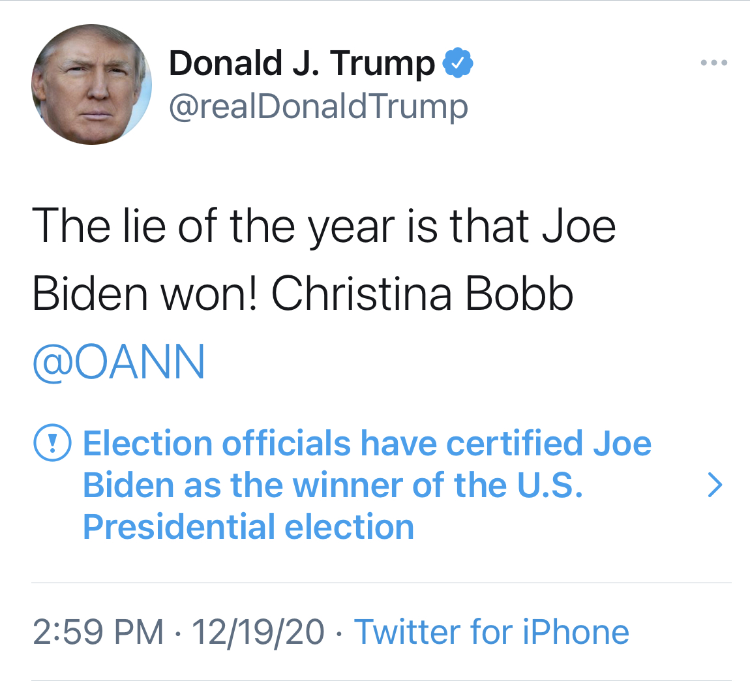
Task: Click the Christina Bobb name in tweet
Action: point(422,294)
